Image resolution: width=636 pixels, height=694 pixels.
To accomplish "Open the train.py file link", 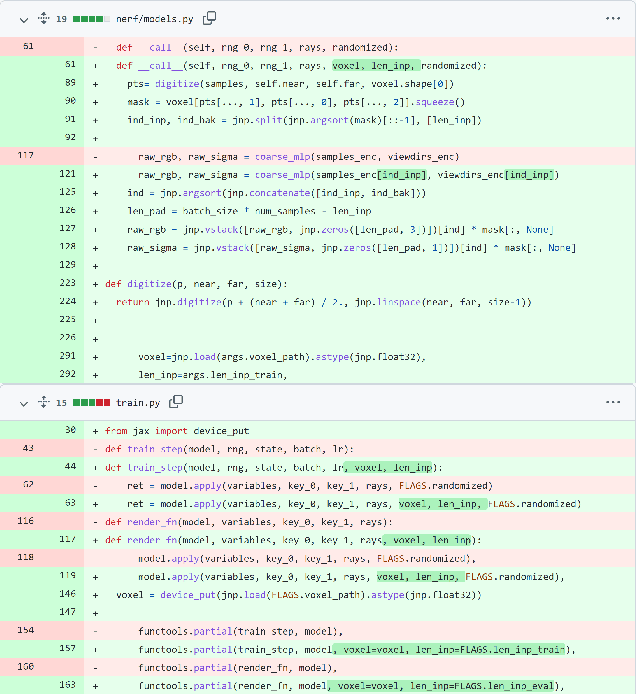I will (x=139, y=402).
